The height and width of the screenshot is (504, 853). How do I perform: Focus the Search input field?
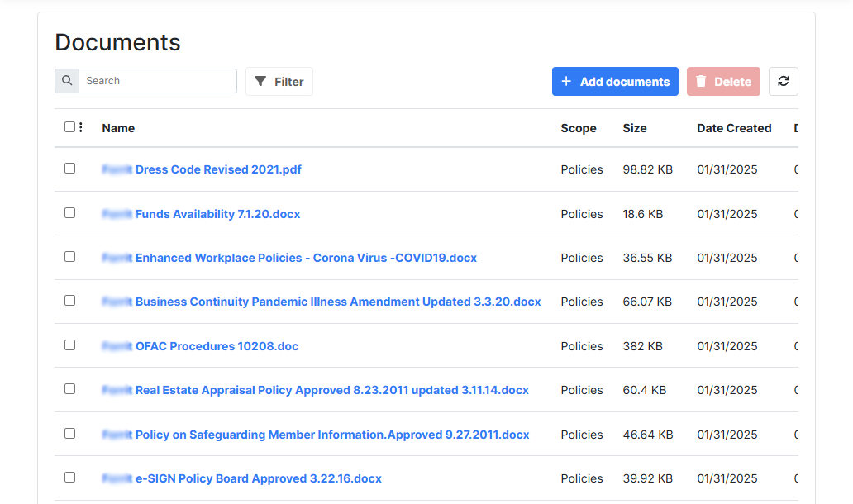pyautogui.click(x=158, y=81)
